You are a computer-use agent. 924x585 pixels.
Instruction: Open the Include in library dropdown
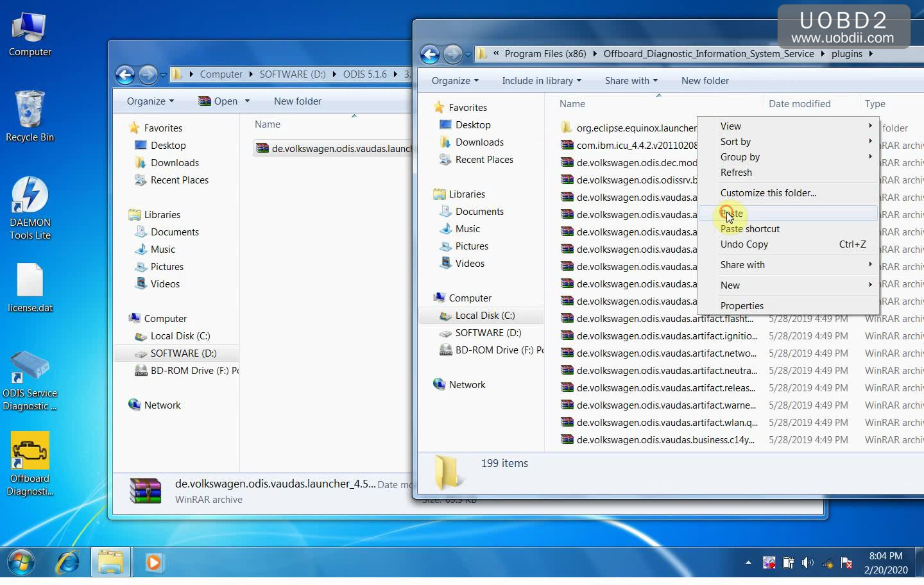(x=541, y=81)
